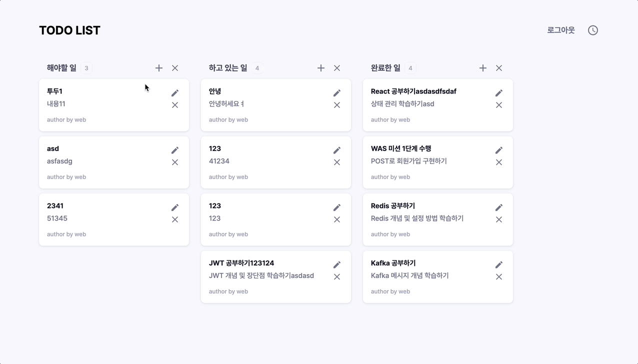Screen dimensions: 638x364
Task: Edit the Redis 공부하기 card
Action: (499, 207)
